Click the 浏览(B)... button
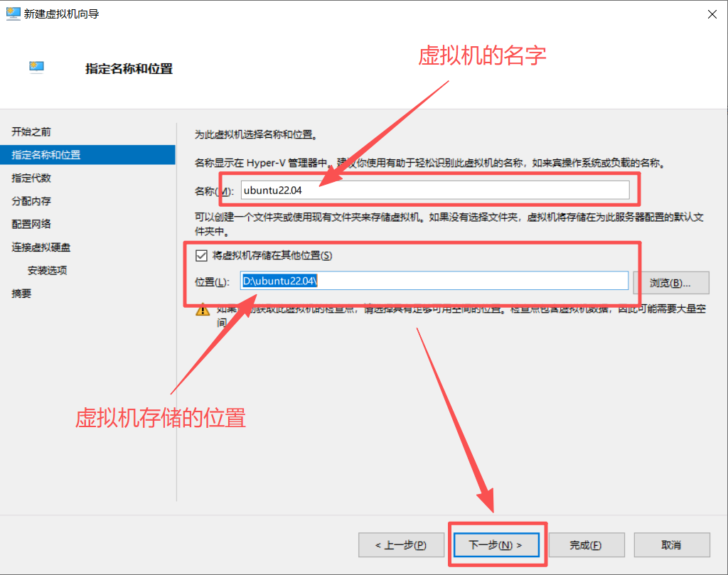The height and width of the screenshot is (575, 728). pos(671,283)
